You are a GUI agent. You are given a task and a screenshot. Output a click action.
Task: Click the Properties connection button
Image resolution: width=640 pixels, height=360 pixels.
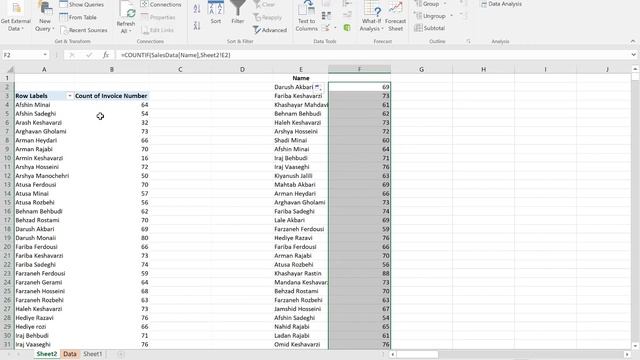coord(158,17)
